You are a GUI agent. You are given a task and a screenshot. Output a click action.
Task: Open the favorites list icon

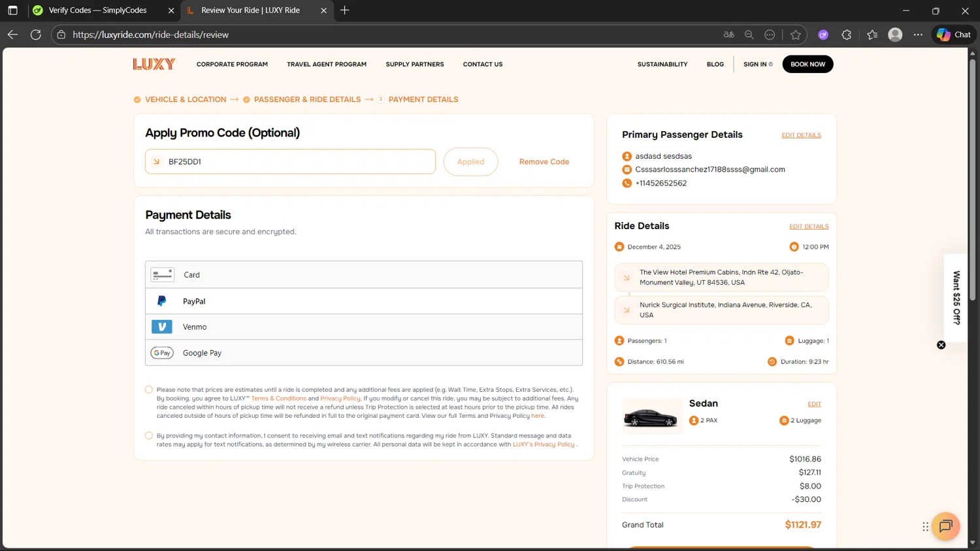click(x=872, y=35)
